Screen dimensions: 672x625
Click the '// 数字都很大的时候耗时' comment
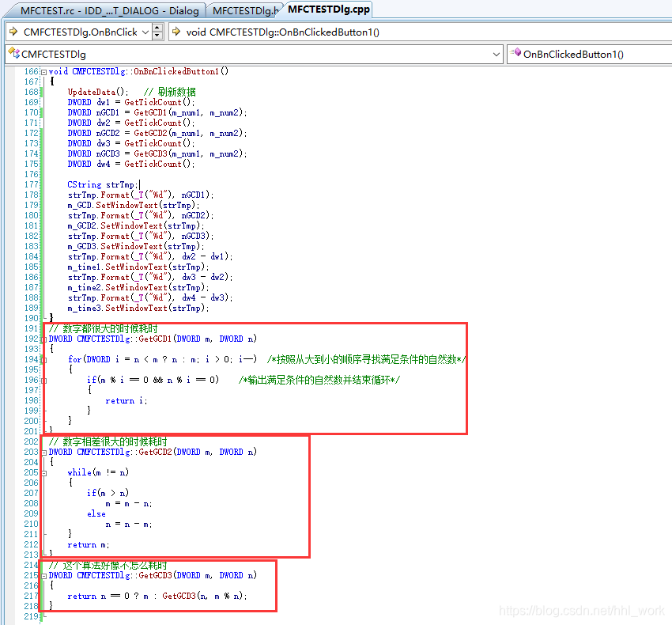coord(104,328)
